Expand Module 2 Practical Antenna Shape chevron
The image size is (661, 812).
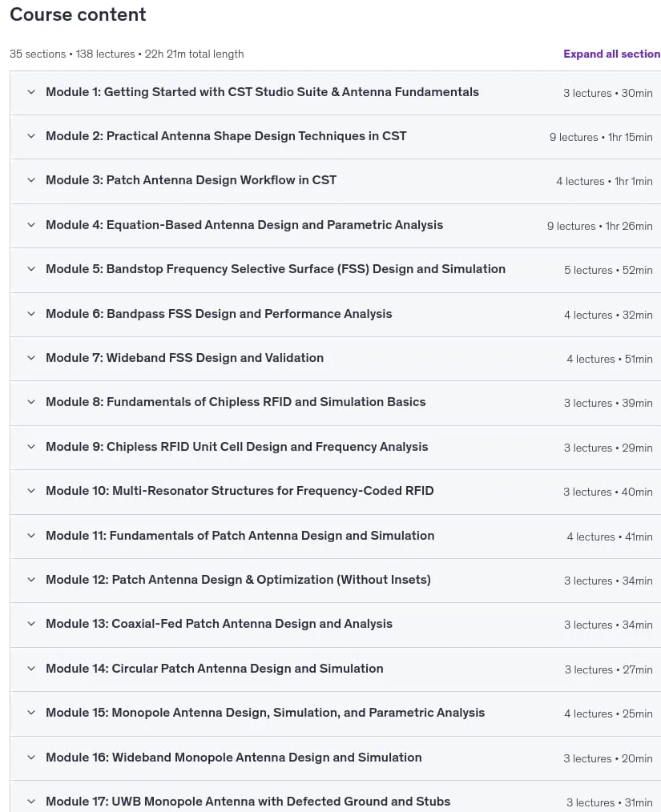pos(31,136)
